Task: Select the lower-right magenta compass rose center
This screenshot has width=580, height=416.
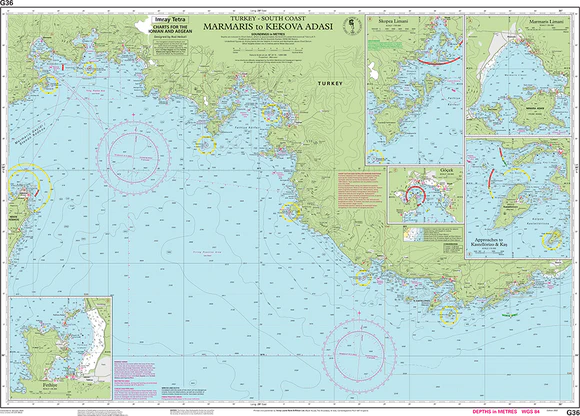Action: pos(359,355)
